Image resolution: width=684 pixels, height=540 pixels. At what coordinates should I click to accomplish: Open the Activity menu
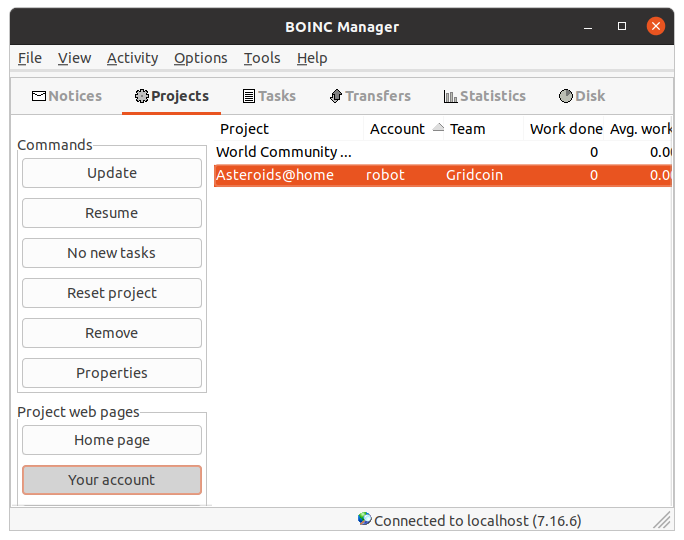click(x=133, y=58)
